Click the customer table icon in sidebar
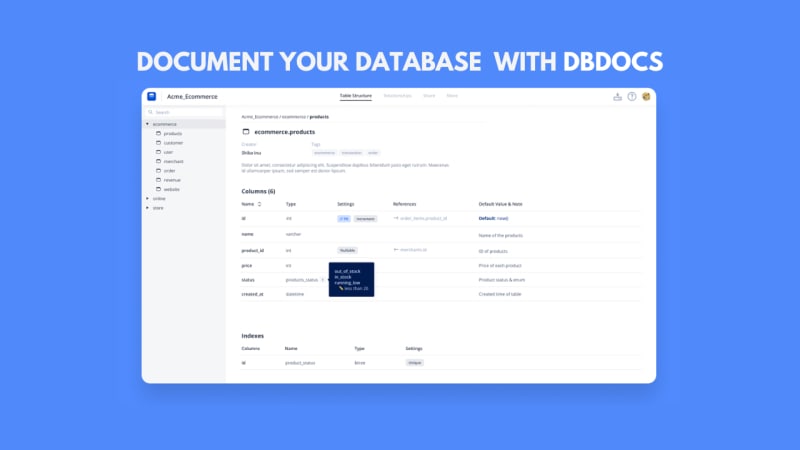 [158, 142]
